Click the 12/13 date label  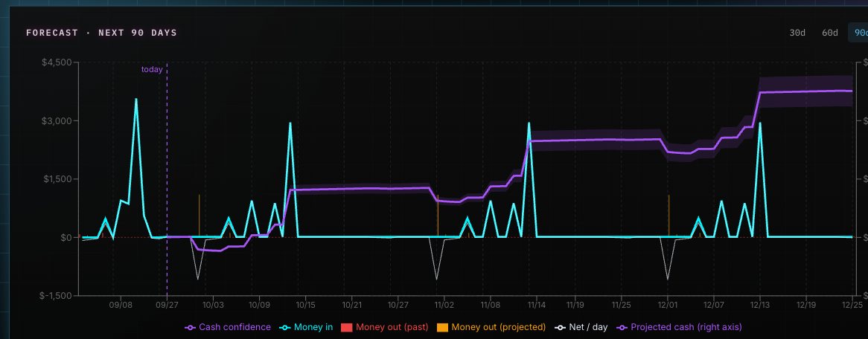(x=760, y=305)
